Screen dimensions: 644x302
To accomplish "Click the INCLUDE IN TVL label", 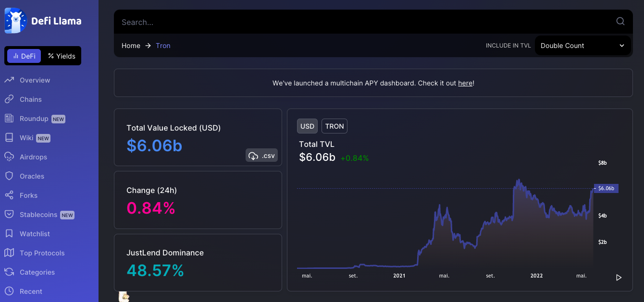I will point(508,46).
